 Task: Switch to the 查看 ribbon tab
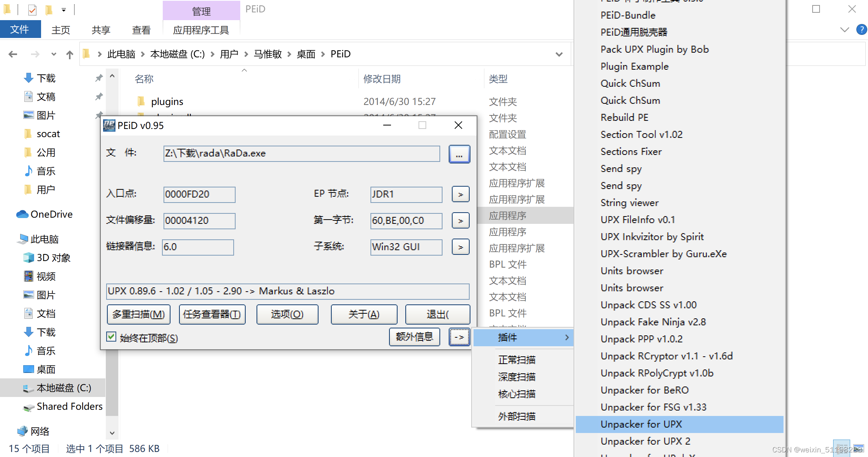click(141, 30)
